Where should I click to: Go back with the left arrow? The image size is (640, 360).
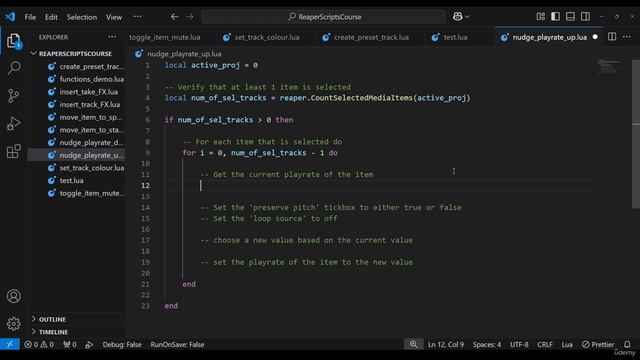(x=175, y=17)
